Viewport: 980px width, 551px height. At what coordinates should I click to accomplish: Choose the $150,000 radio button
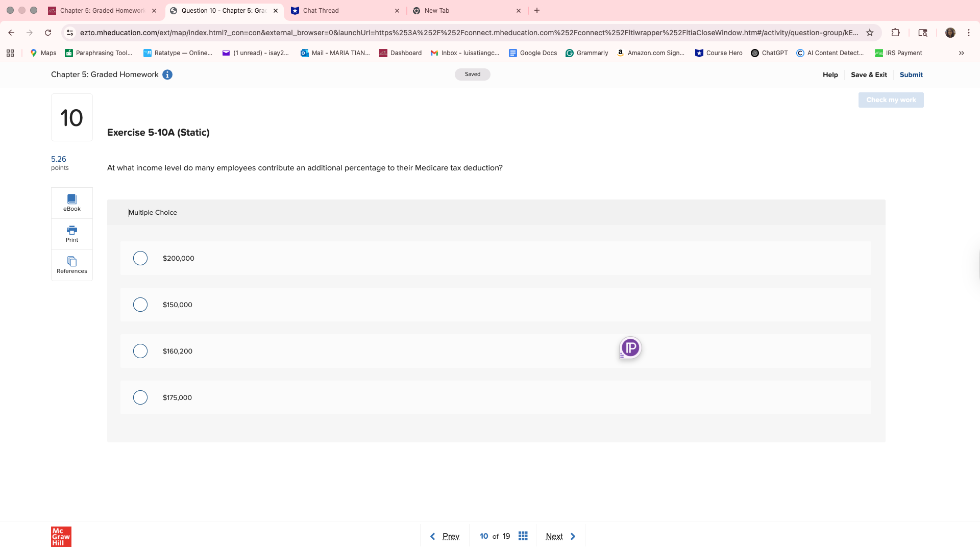(x=140, y=305)
